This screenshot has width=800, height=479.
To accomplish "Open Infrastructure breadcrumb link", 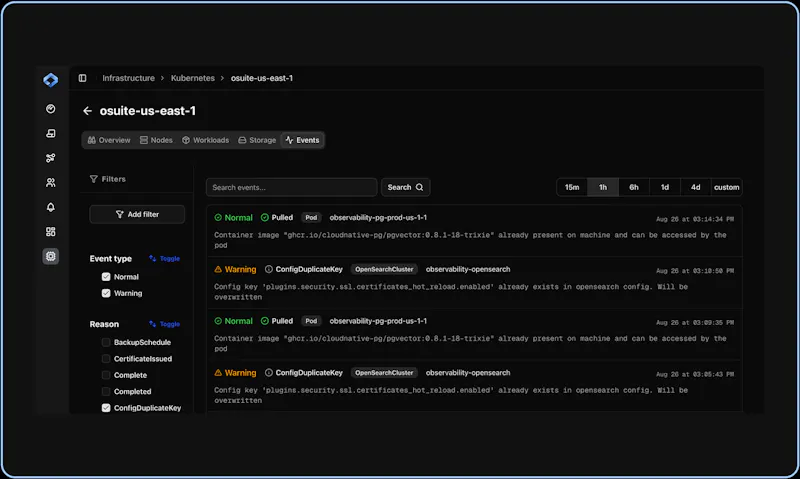I will pos(128,78).
